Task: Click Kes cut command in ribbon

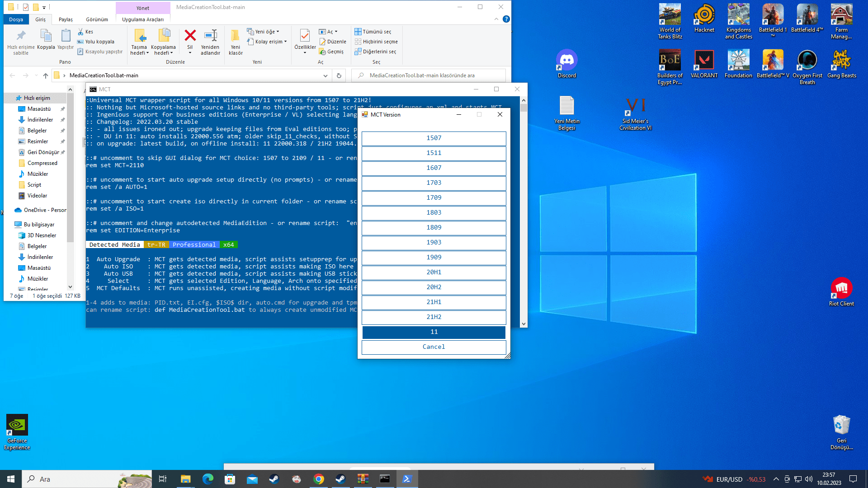Action: [x=85, y=32]
